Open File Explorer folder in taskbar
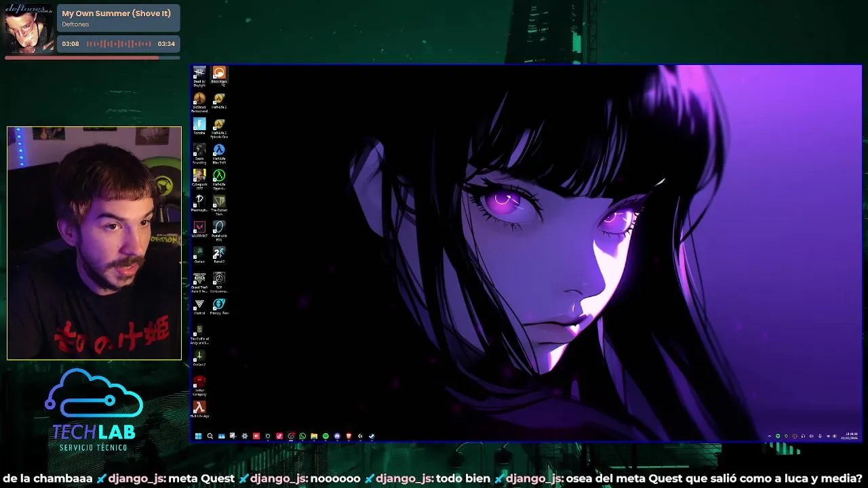 [x=314, y=436]
